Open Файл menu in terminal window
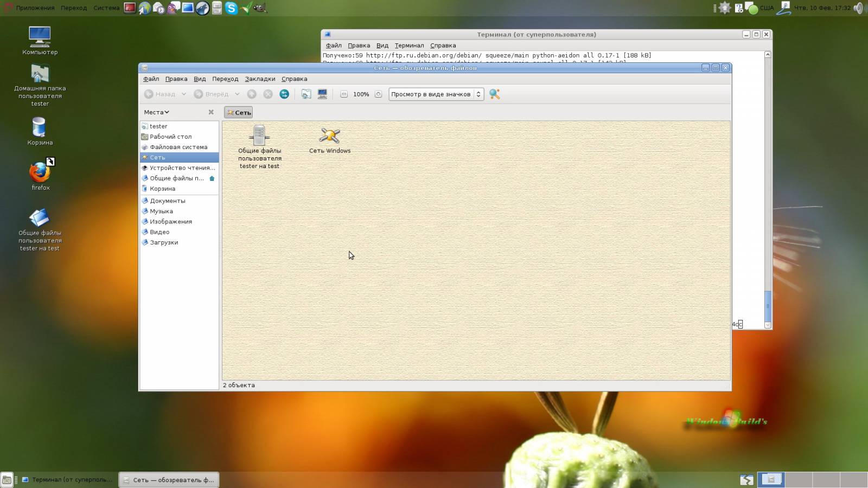This screenshot has height=488, width=868. tap(334, 46)
